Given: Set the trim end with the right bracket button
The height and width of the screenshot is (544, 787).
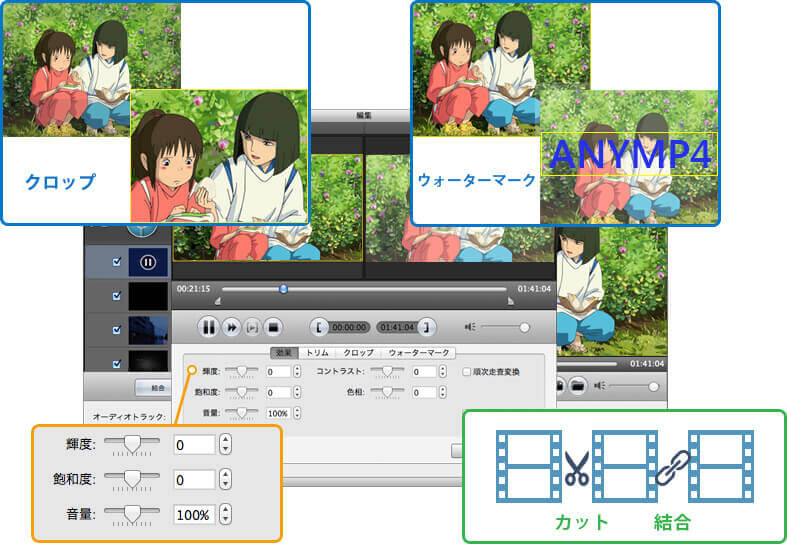Looking at the screenshot, I should coord(427,328).
